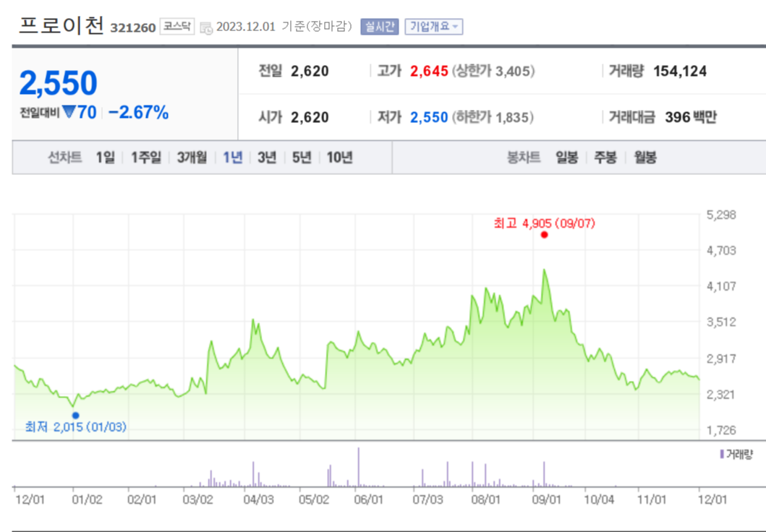Select the 1년 line chart tab
Image resolution: width=766 pixels, height=532 pixels.
(232, 157)
